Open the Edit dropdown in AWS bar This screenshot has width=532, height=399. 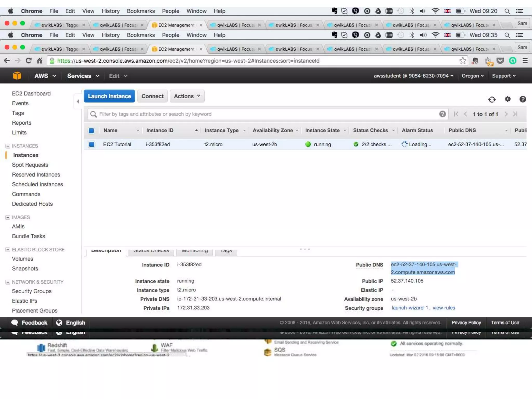click(x=118, y=76)
